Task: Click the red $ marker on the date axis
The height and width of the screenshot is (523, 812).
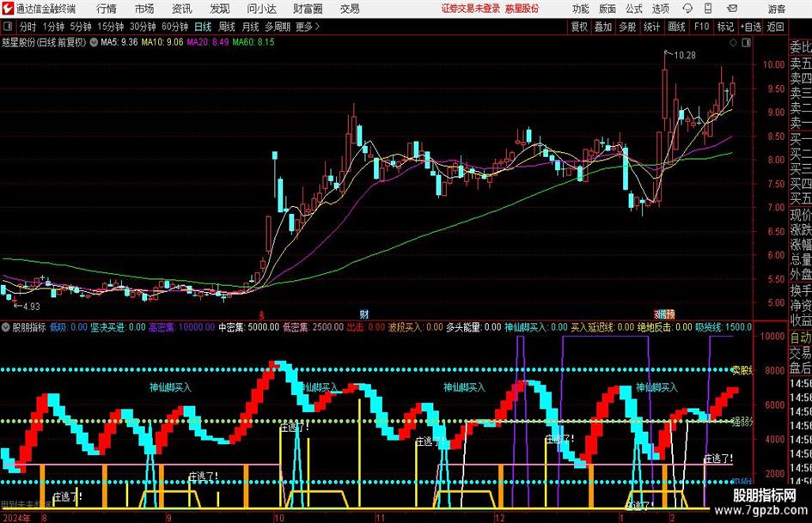Action: 261,315
